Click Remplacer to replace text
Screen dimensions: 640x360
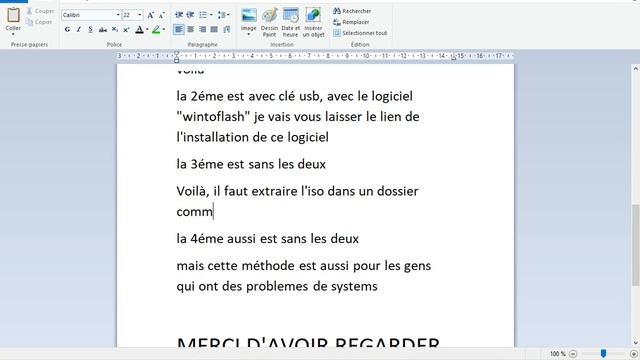351,22
